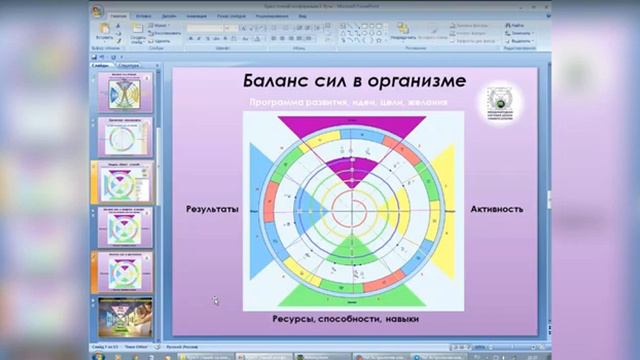The width and height of the screenshot is (640, 360).
Task: Click the Align Left paragraph icon
Action: [274, 39]
